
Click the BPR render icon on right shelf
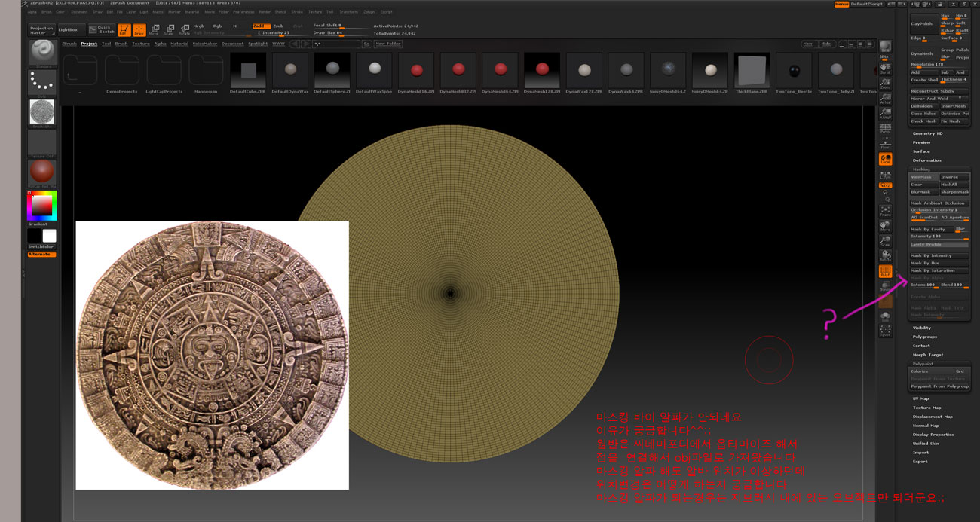[885, 48]
